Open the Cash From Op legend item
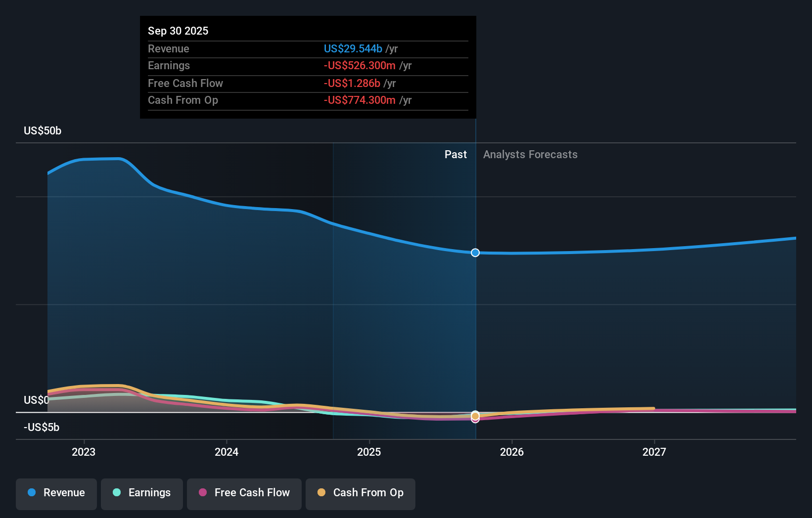This screenshot has width=812, height=518. tap(360, 493)
